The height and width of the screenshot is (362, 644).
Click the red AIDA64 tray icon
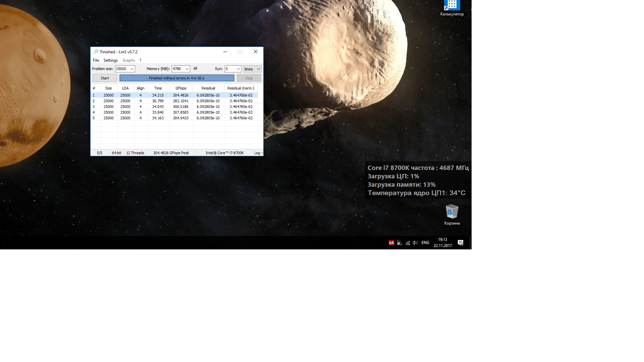coord(391,243)
